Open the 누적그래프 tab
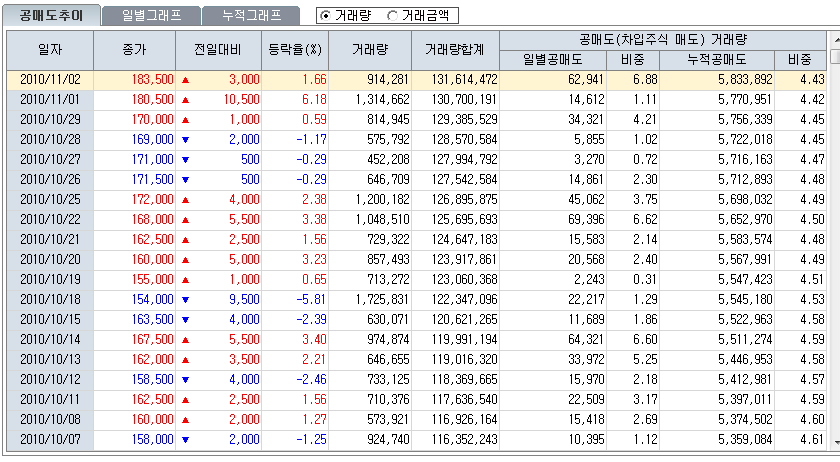 251,15
